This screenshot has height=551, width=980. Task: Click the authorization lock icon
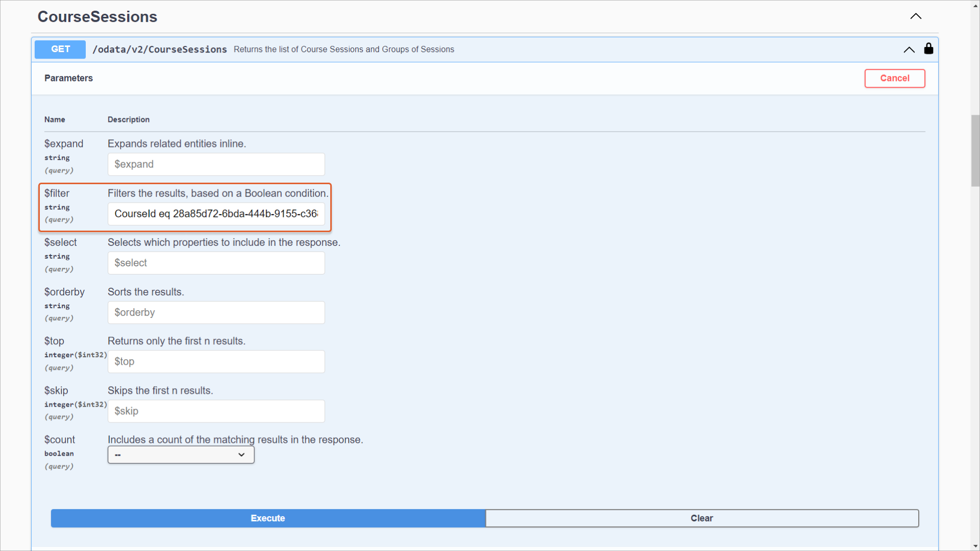click(928, 49)
